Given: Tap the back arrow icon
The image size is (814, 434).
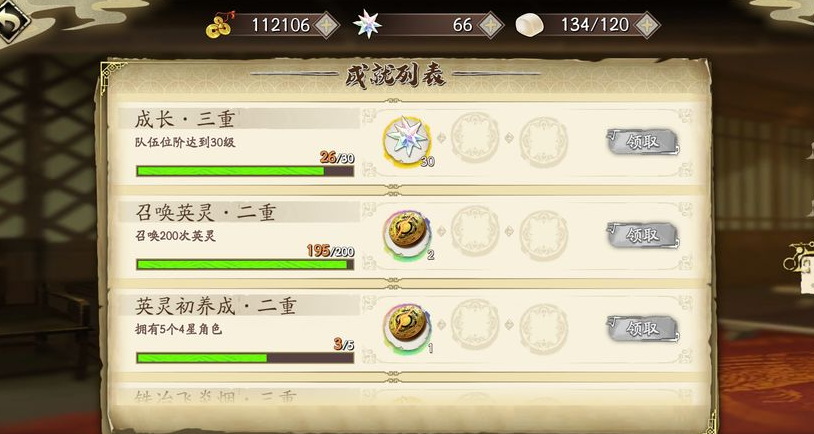Looking at the screenshot, I should 11,21.
